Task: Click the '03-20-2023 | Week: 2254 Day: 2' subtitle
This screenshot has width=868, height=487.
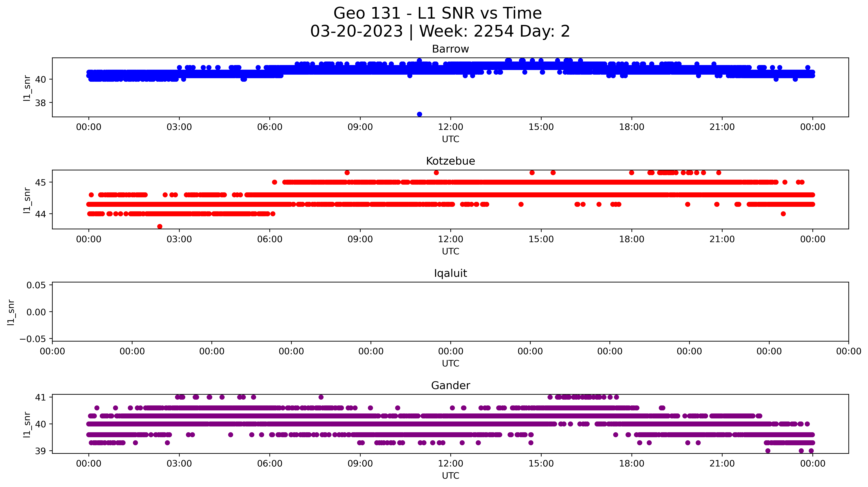Action: click(440, 31)
